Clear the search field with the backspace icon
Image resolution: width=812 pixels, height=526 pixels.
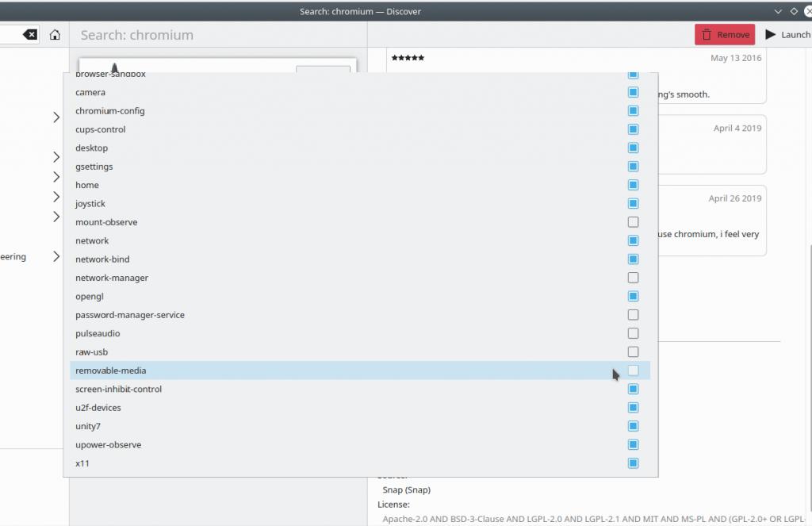point(30,35)
